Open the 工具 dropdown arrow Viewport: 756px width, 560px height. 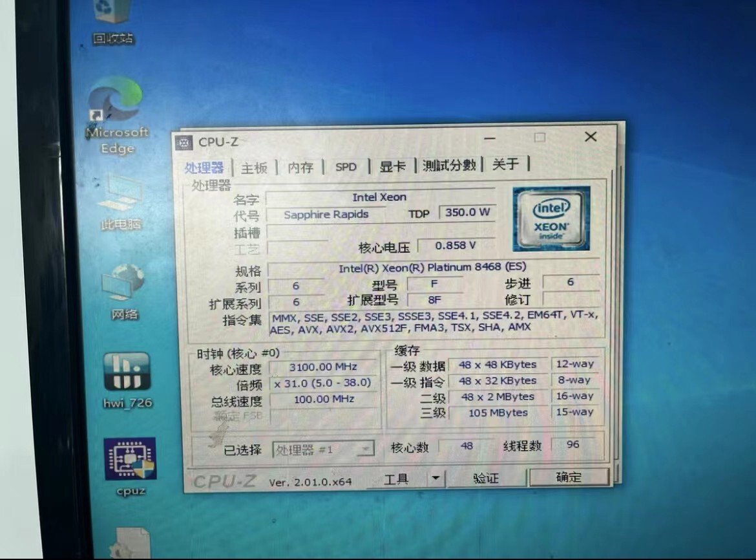(436, 478)
